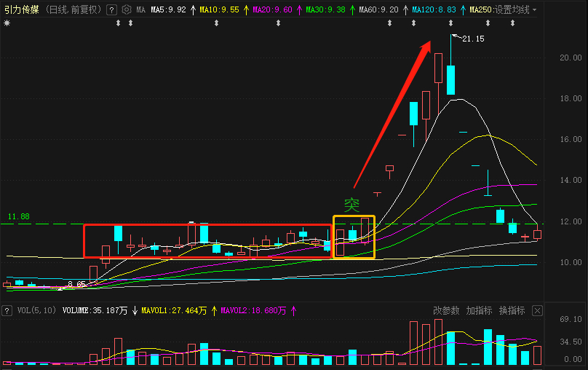Close the volume indicator panel with X

pyautogui.click(x=537, y=310)
